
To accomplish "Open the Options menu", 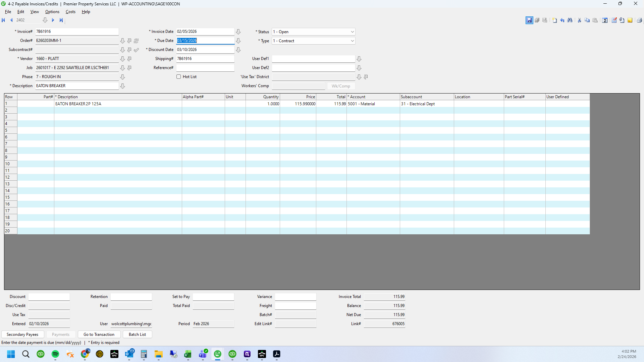I will coord(52,12).
